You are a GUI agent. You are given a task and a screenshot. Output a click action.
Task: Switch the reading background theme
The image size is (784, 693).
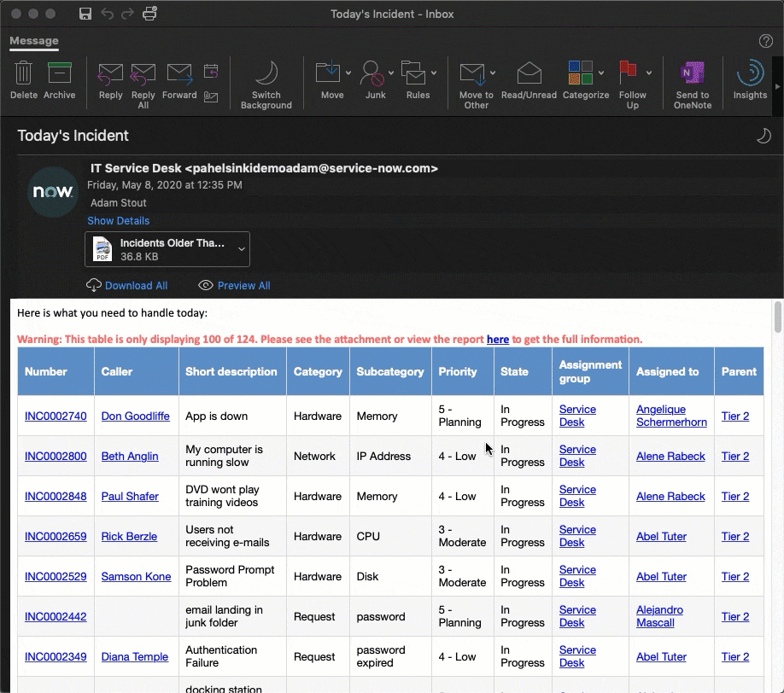266,81
